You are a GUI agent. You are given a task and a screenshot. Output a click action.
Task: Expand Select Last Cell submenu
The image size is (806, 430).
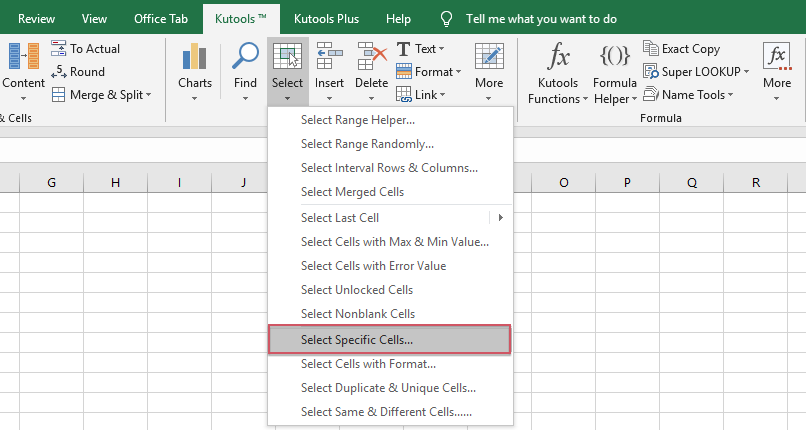click(x=499, y=218)
